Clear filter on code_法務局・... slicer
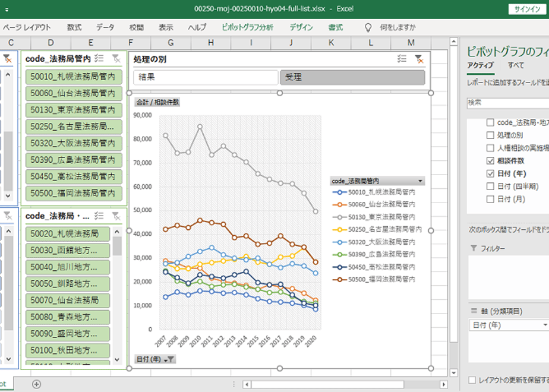 point(116,216)
